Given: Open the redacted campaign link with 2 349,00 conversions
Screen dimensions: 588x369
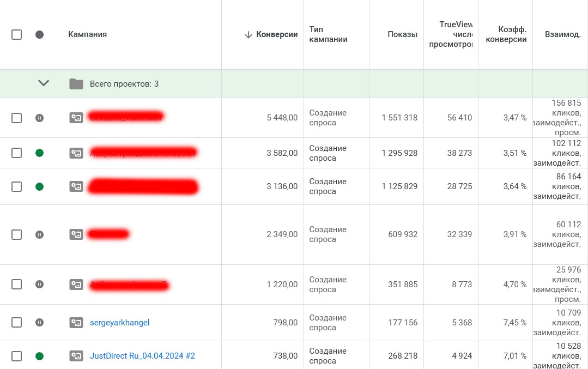Looking at the screenshot, I should pyautogui.click(x=108, y=234).
